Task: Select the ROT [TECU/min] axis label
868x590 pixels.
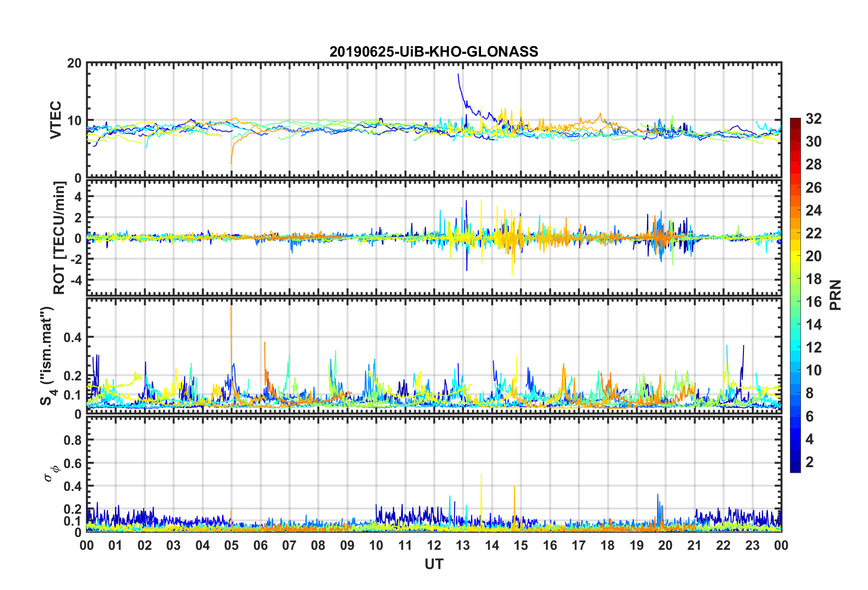Action: (59, 238)
